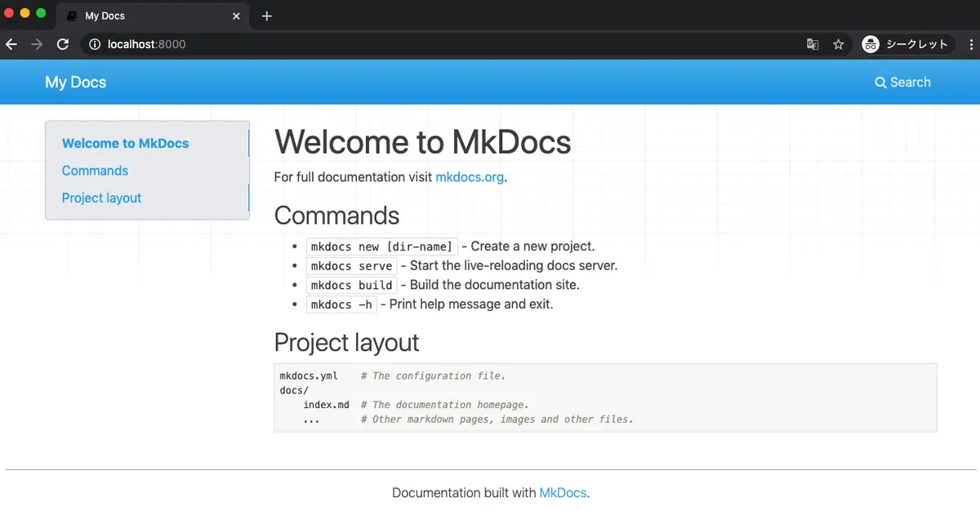This screenshot has width=980, height=511.
Task: Click the site info icon in address bar
Action: [95, 44]
